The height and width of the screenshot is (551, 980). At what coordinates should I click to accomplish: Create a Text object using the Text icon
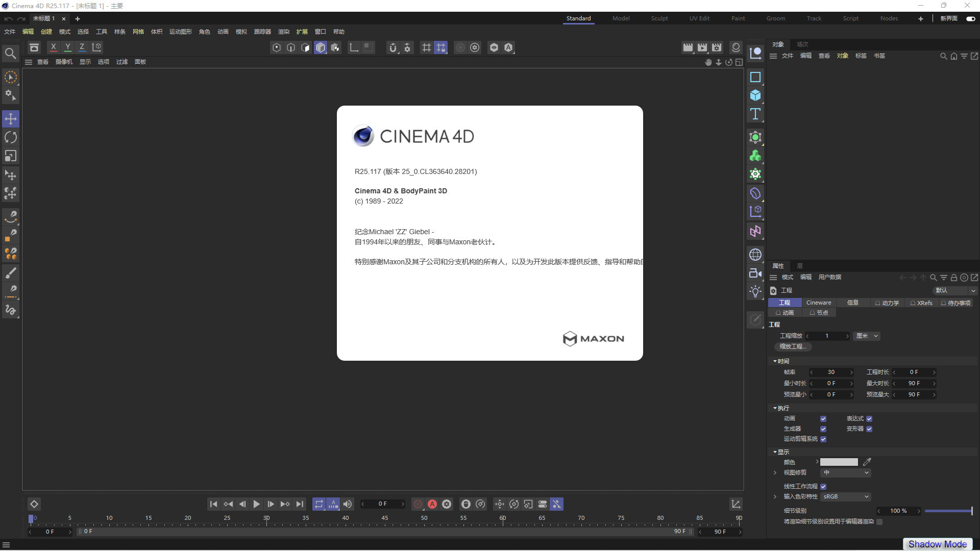(x=755, y=114)
